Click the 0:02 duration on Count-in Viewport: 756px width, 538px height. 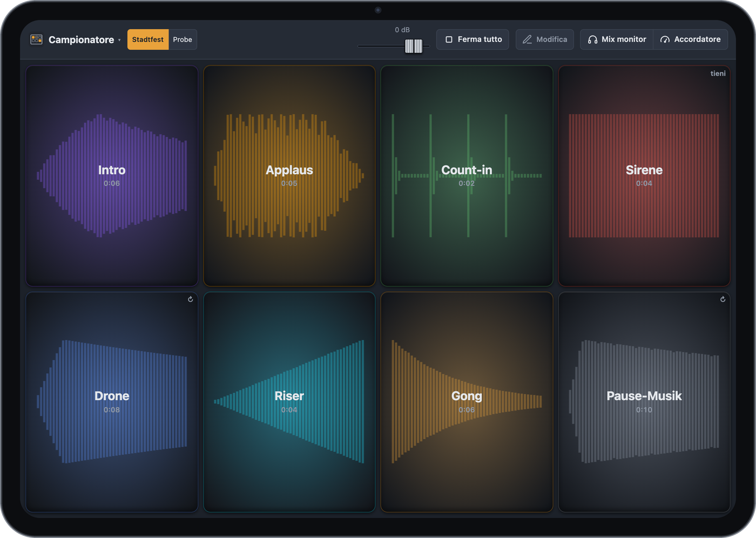pyautogui.click(x=467, y=184)
